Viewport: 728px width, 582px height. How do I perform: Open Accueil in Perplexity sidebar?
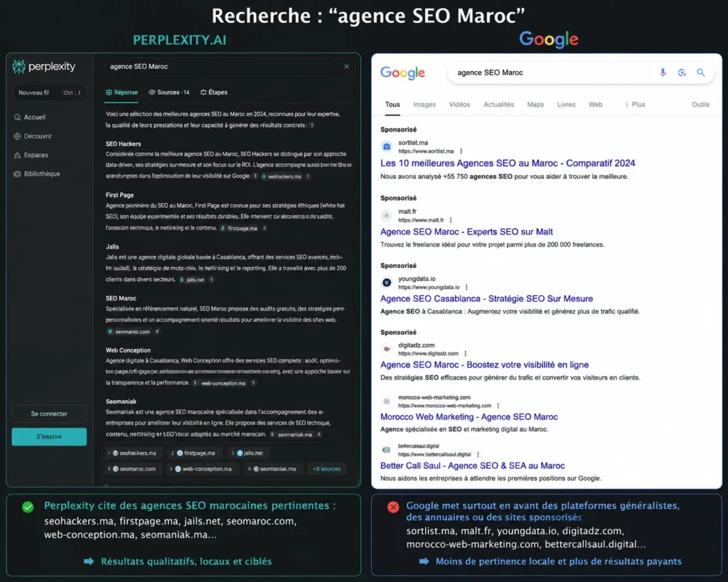pyautogui.click(x=30, y=117)
